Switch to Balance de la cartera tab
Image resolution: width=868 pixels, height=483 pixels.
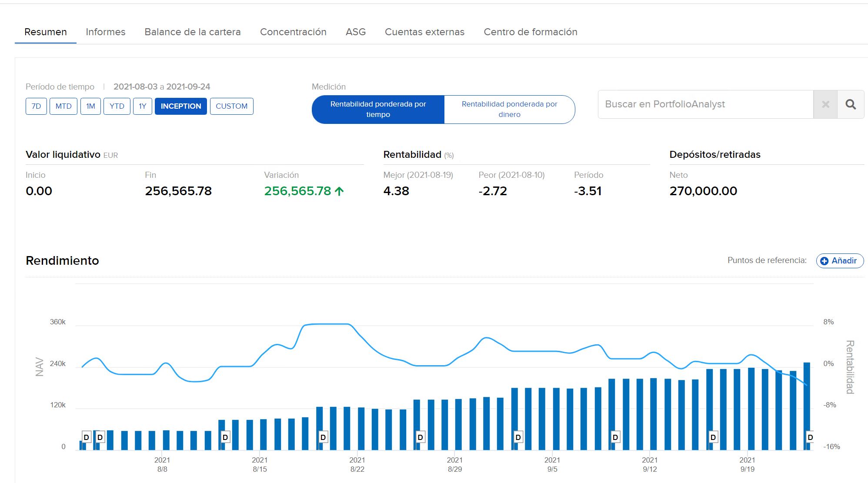pos(193,32)
